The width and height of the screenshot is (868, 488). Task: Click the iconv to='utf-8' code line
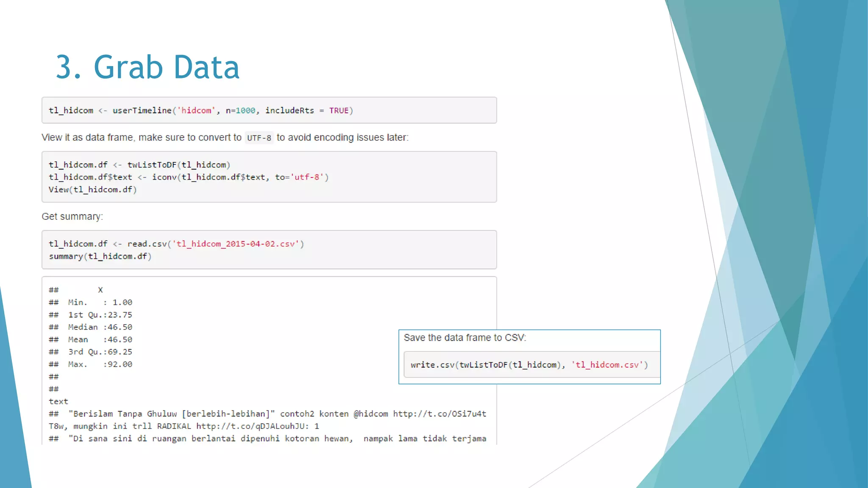(x=189, y=177)
